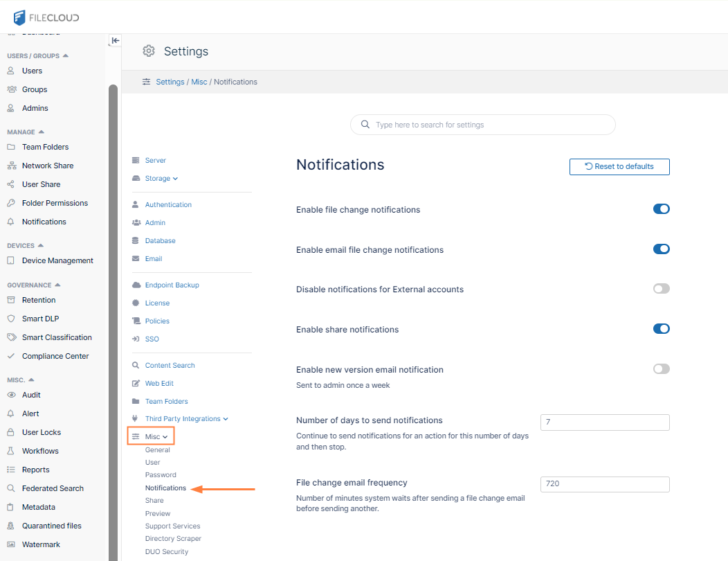
Task: Select Share under Misc settings
Action: click(154, 501)
